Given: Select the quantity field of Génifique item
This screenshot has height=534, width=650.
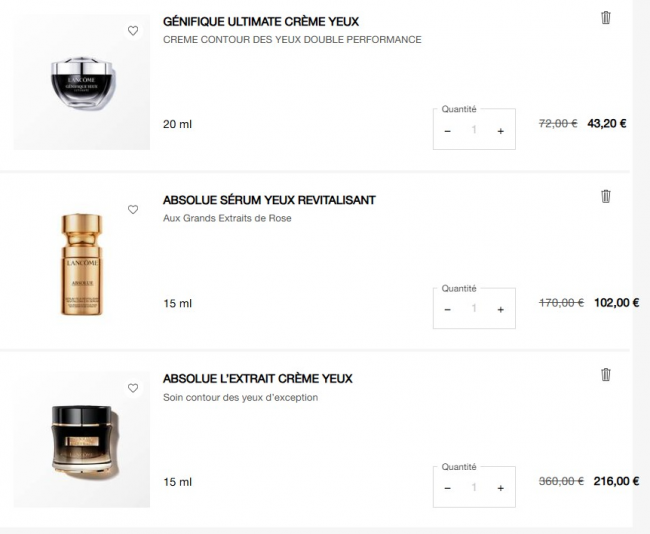Looking at the screenshot, I should click(x=474, y=130).
